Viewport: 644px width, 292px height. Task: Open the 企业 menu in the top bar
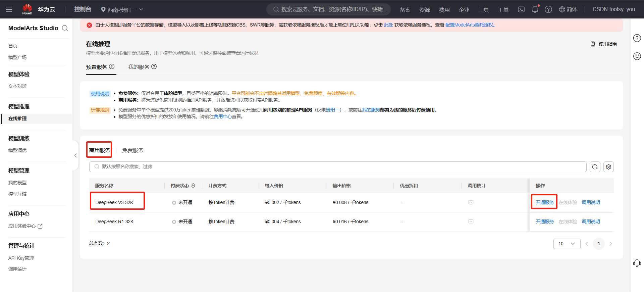click(464, 10)
